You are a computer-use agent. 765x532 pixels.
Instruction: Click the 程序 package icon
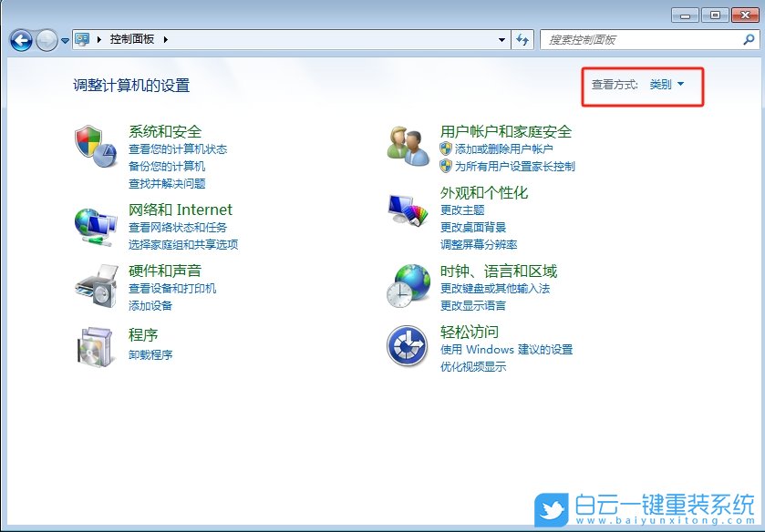coord(96,346)
